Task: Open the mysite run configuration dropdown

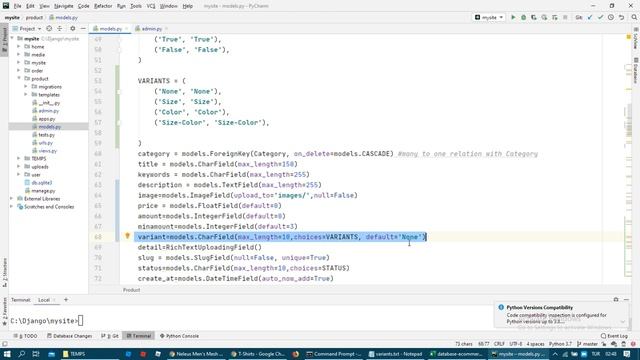Action: coord(489,18)
